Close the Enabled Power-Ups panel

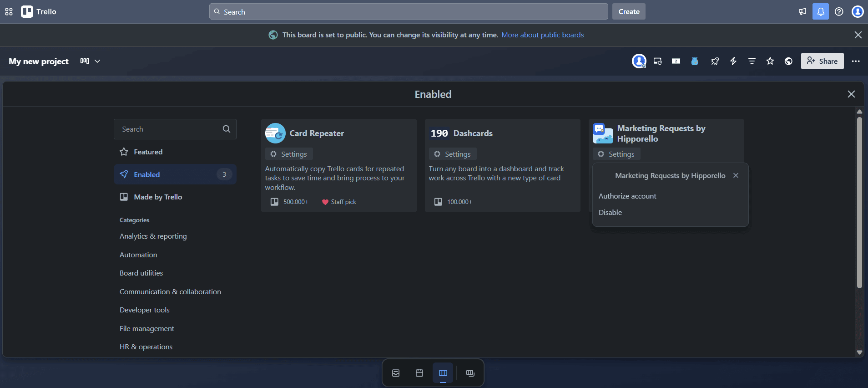pyautogui.click(x=851, y=94)
